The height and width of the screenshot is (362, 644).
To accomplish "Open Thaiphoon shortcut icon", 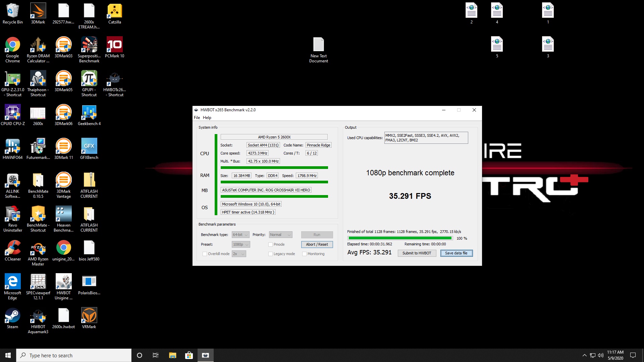I will 38,84.
